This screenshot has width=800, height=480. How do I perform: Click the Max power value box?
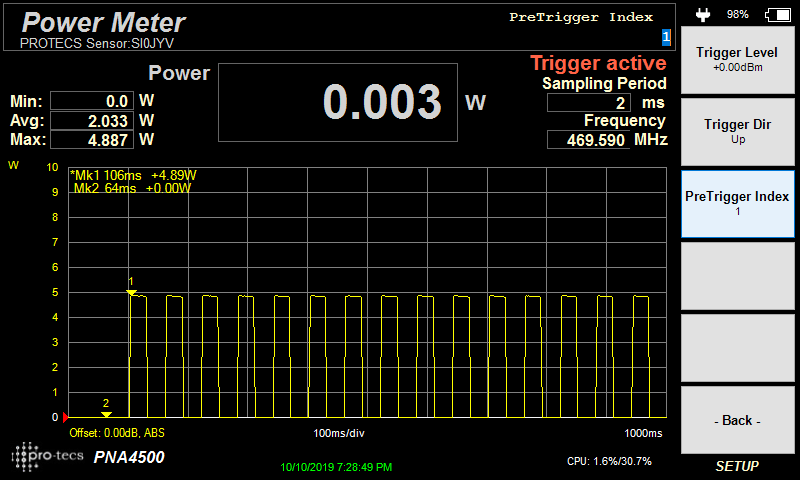91,140
